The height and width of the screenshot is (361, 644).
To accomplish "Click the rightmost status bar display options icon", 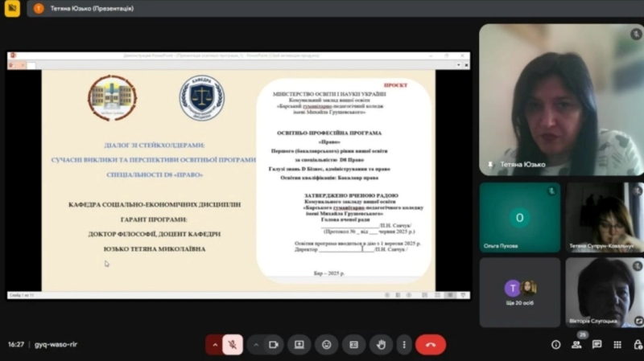I will (x=463, y=295).
